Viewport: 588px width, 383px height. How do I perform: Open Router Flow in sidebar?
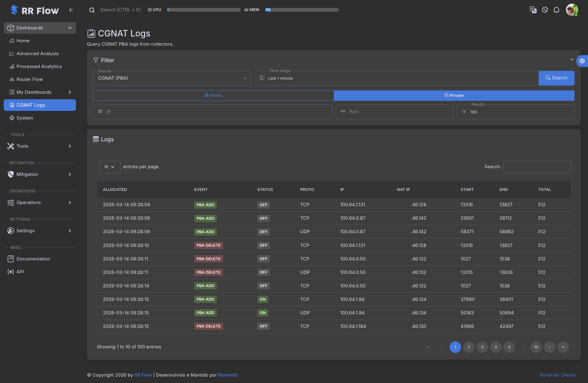[29, 79]
